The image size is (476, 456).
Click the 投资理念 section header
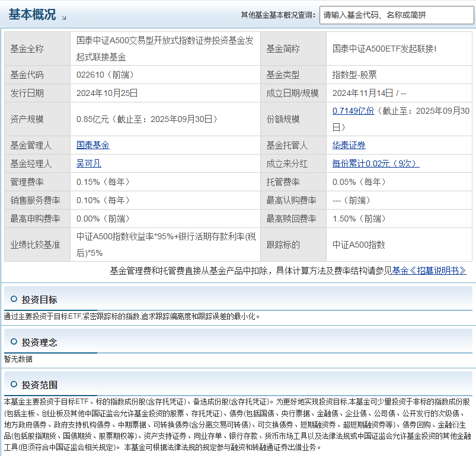click(x=39, y=343)
